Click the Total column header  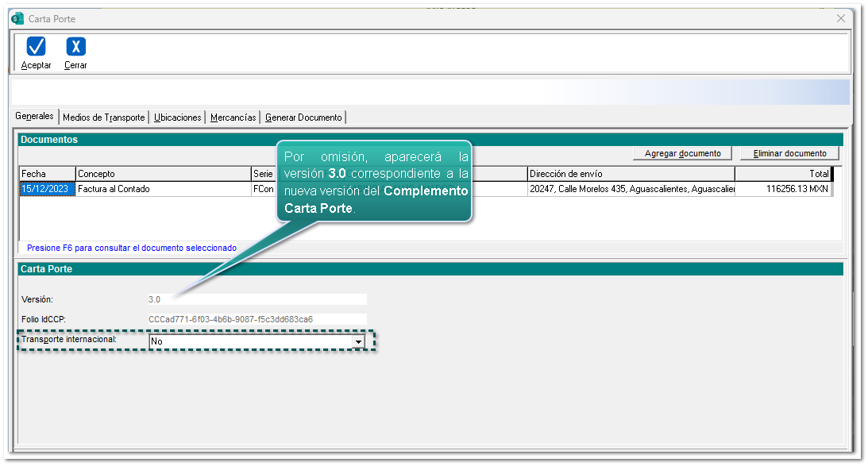pyautogui.click(x=782, y=174)
